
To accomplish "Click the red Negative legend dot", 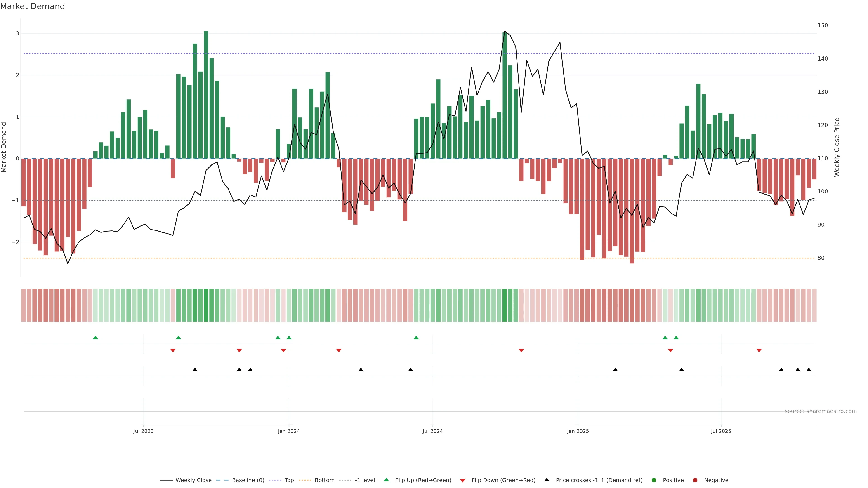I will 695,480.
